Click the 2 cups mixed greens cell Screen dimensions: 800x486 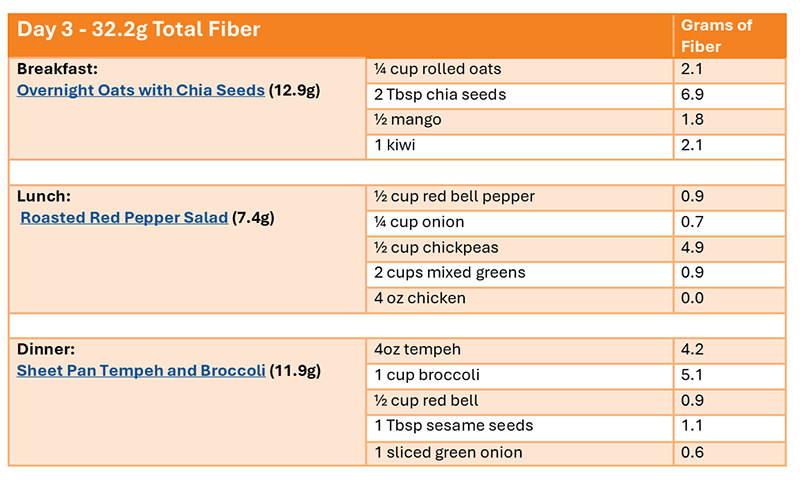click(449, 272)
